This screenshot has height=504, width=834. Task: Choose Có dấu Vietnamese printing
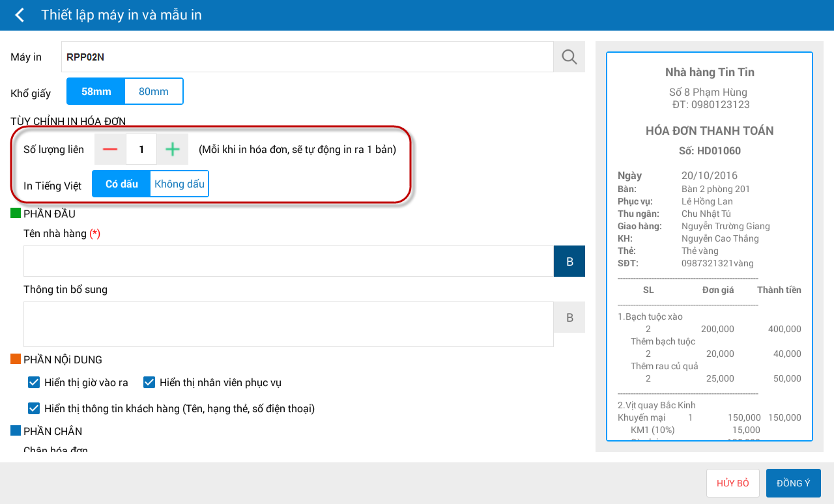pyautogui.click(x=121, y=184)
